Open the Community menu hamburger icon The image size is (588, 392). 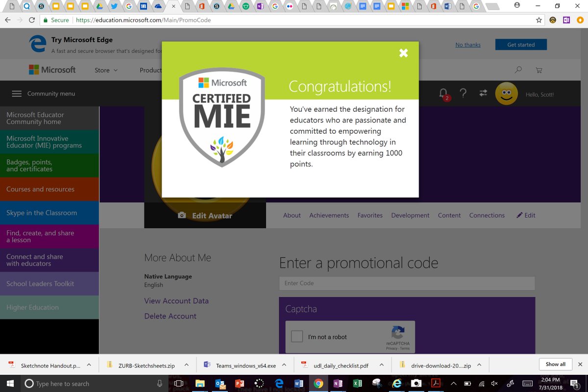tap(17, 94)
